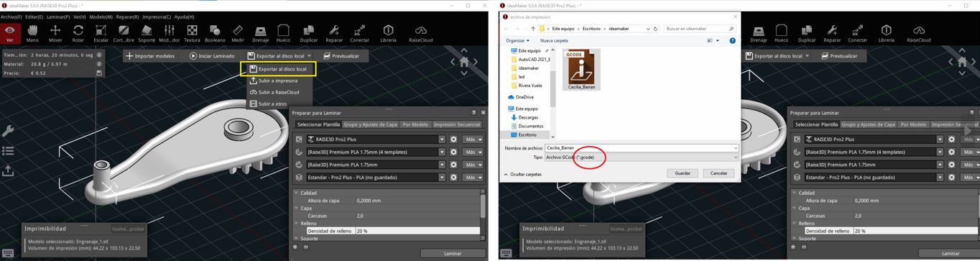
Task: Choose Subir a impresora menu entry
Action: [278, 81]
